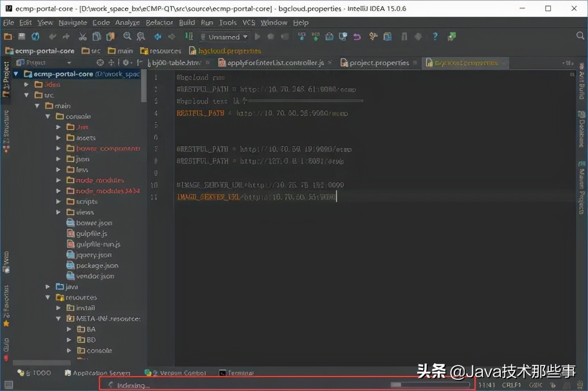The height and width of the screenshot is (391, 588).
Task: Open the Project Structure toolbar icon
Action: tap(388, 37)
